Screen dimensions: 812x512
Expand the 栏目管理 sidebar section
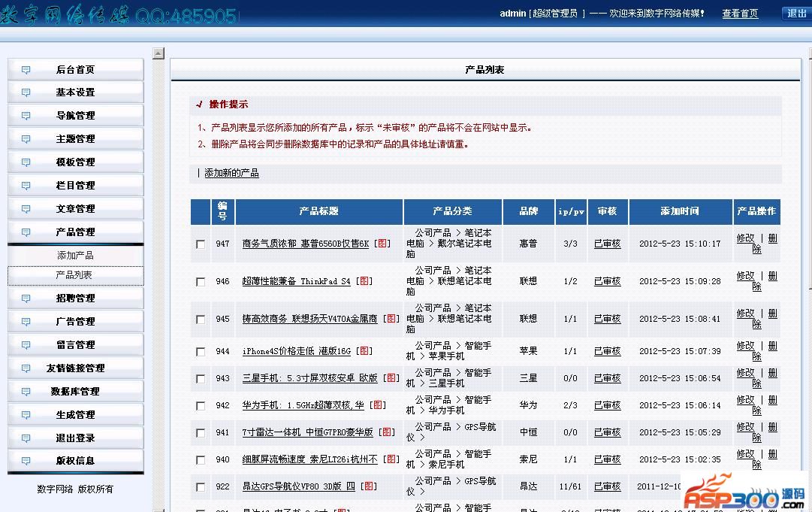(75, 186)
